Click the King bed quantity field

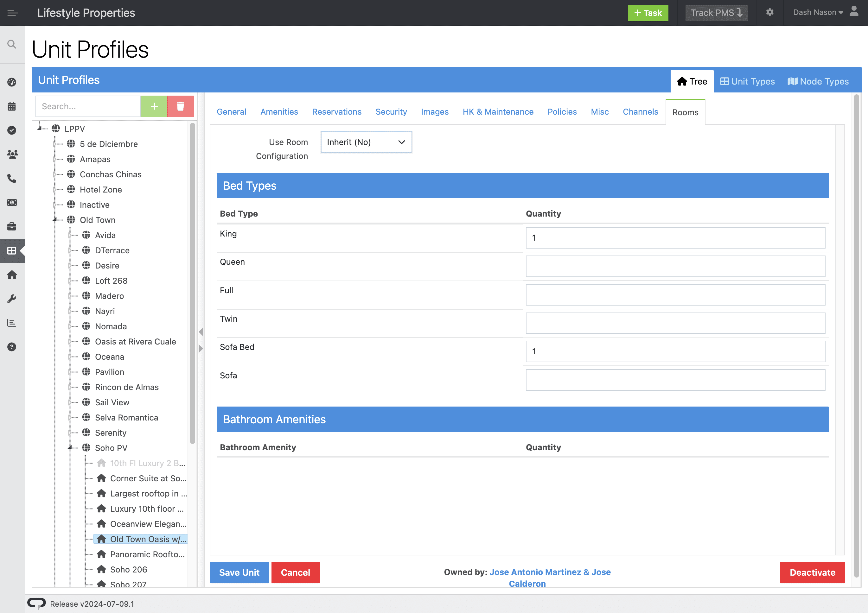(675, 238)
